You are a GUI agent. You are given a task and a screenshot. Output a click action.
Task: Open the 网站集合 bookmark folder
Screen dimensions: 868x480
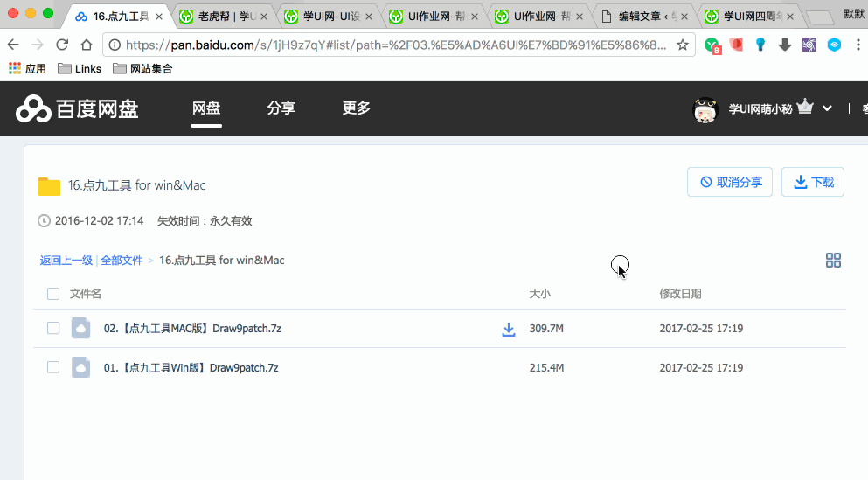point(142,69)
